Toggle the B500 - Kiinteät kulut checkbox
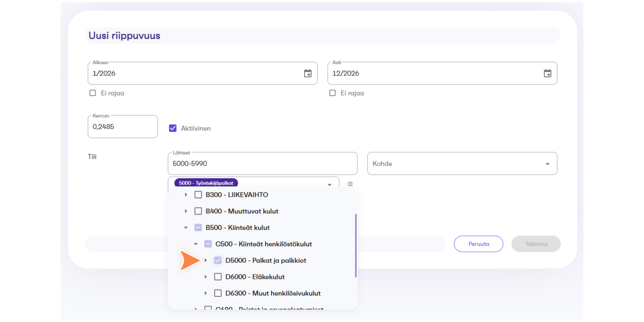Screen dimensions: 644x322 [x=198, y=228]
